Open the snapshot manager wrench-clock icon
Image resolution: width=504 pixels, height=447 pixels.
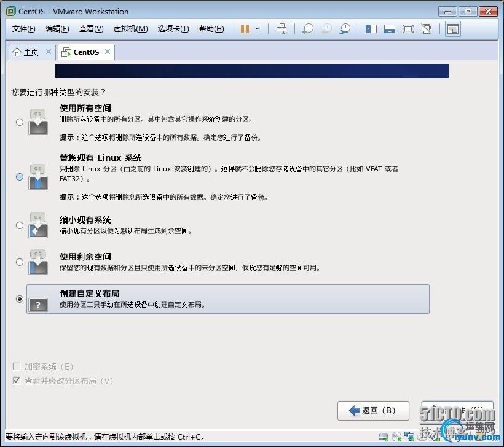[x=345, y=29]
